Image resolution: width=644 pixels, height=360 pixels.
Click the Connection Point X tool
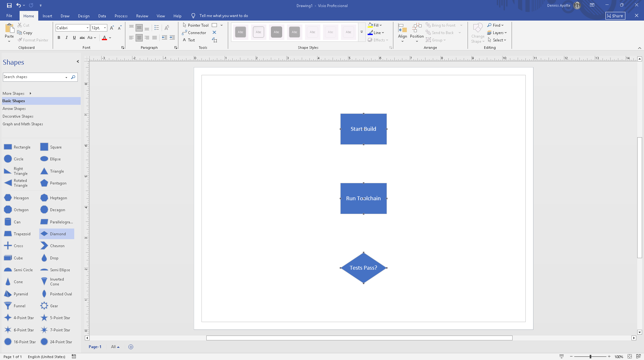[214, 32]
